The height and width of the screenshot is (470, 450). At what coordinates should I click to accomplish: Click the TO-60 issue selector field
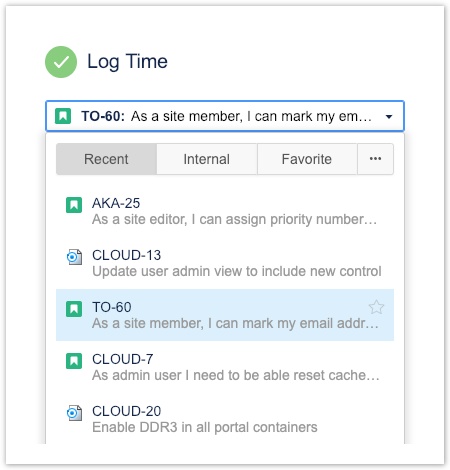point(225,116)
